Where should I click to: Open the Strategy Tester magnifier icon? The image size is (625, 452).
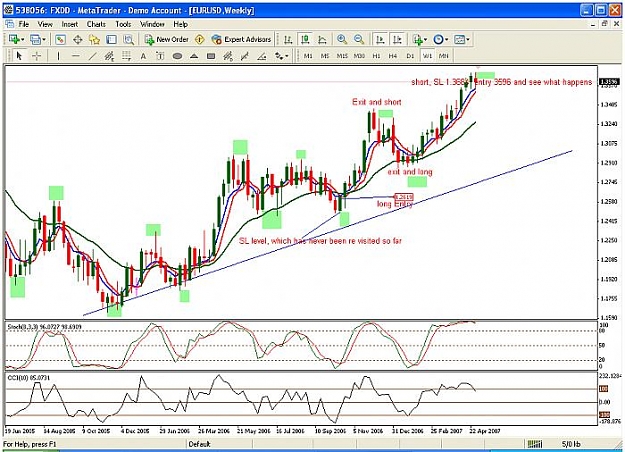[128, 39]
